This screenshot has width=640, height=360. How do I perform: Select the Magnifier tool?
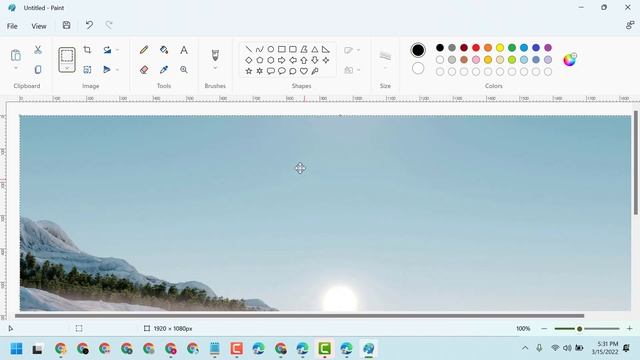tap(184, 70)
